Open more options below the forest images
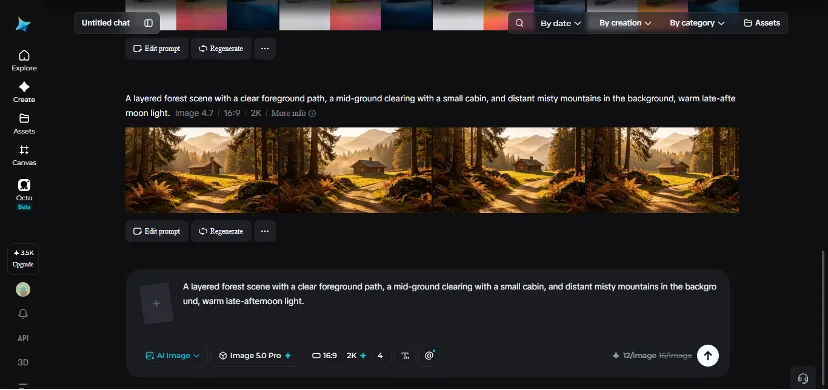 click(x=265, y=231)
